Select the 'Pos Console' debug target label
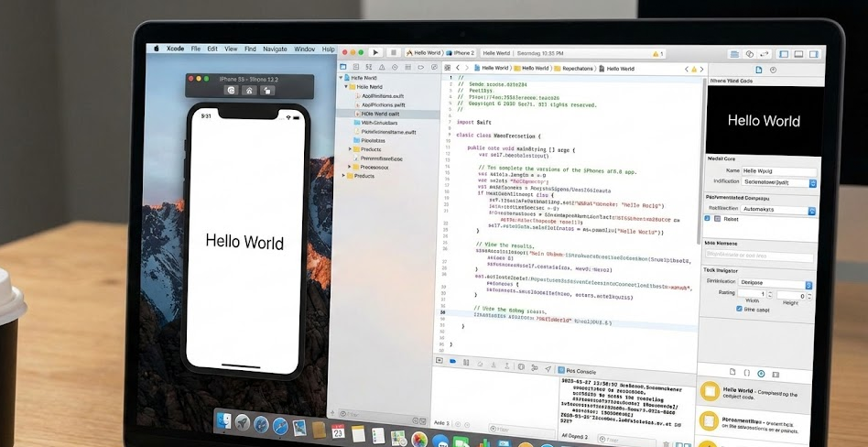Image resolution: width=868 pixels, height=447 pixels. pos(578,370)
